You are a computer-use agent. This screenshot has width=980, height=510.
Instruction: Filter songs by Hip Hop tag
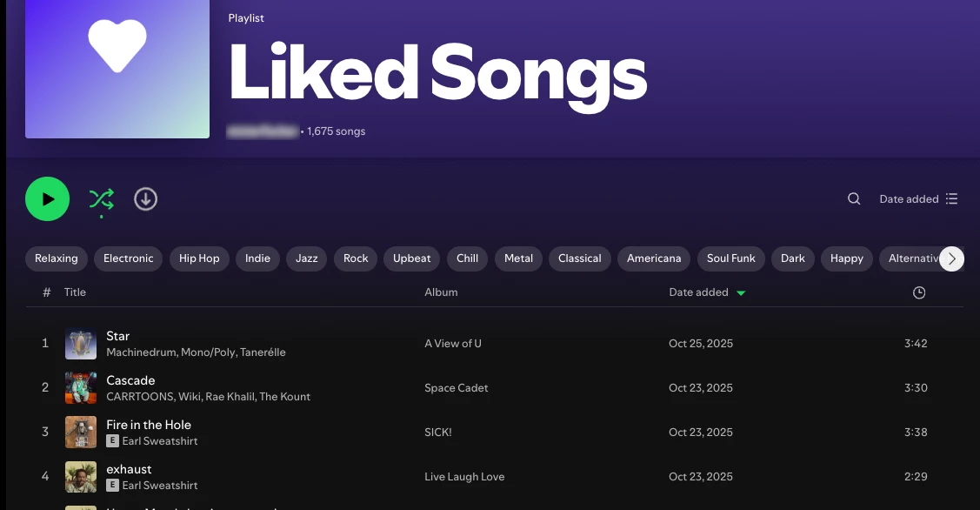point(199,258)
